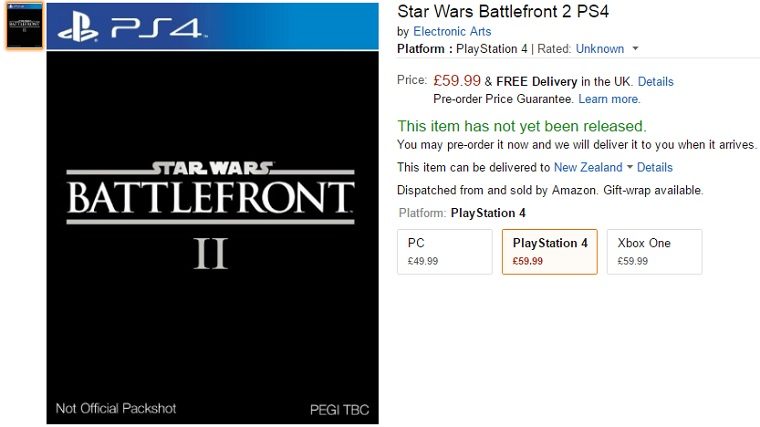Open the New Zealand delivery destination dropdown
This screenshot has height=427, width=760.
point(593,167)
